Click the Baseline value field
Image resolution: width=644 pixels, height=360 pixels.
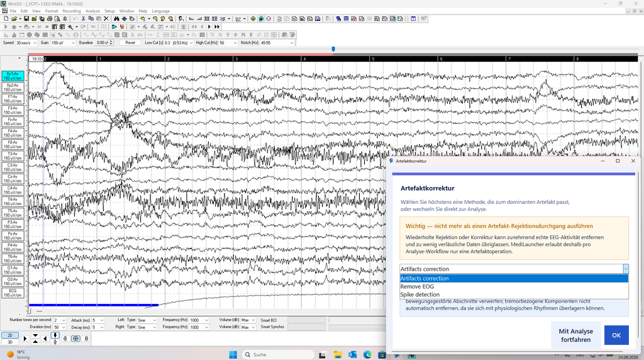pyautogui.click(x=102, y=43)
